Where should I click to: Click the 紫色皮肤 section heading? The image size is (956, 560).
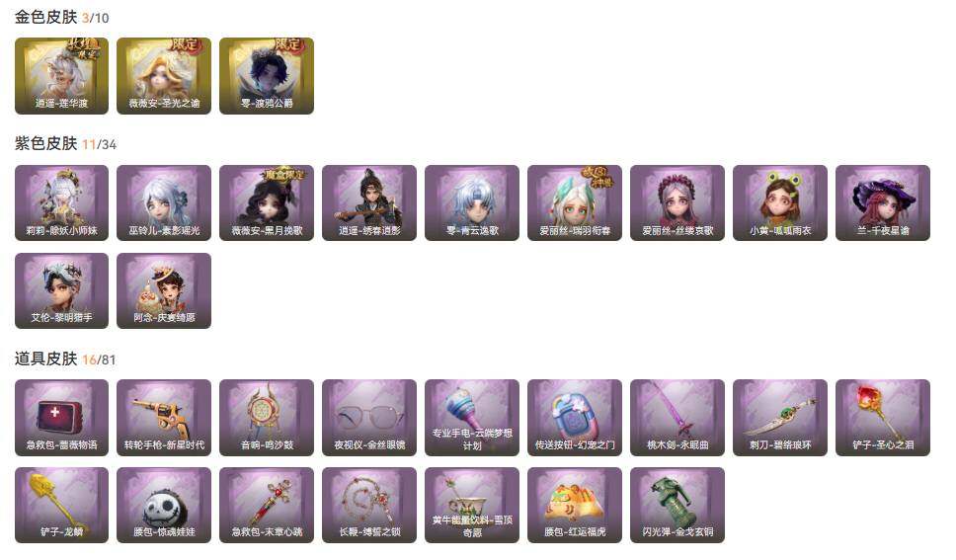click(x=45, y=144)
